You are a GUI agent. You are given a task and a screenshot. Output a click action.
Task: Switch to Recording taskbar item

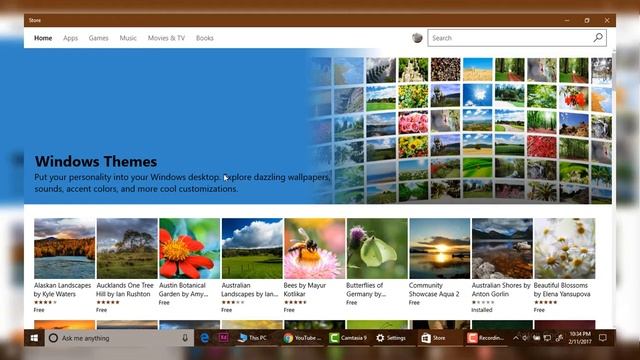486,338
